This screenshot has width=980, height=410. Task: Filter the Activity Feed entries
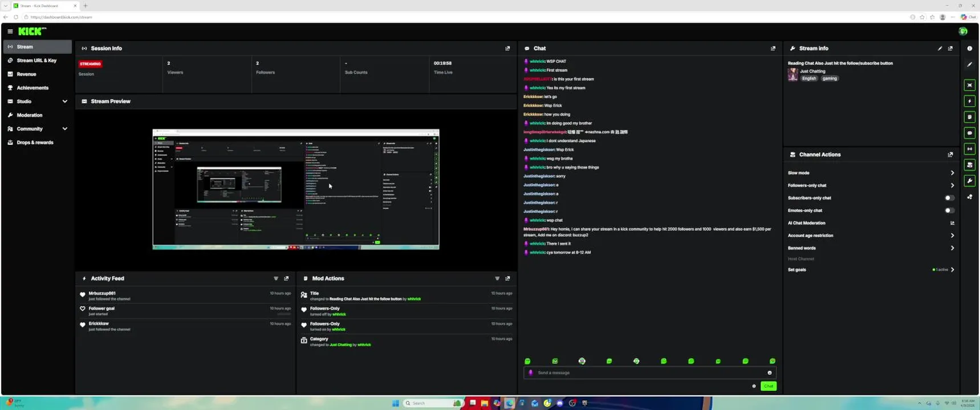[x=276, y=278]
